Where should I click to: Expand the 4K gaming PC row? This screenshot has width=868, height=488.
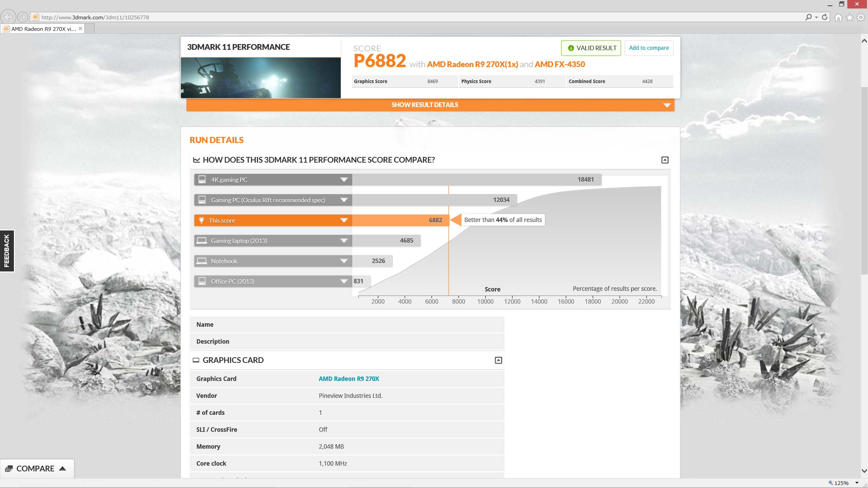click(344, 180)
